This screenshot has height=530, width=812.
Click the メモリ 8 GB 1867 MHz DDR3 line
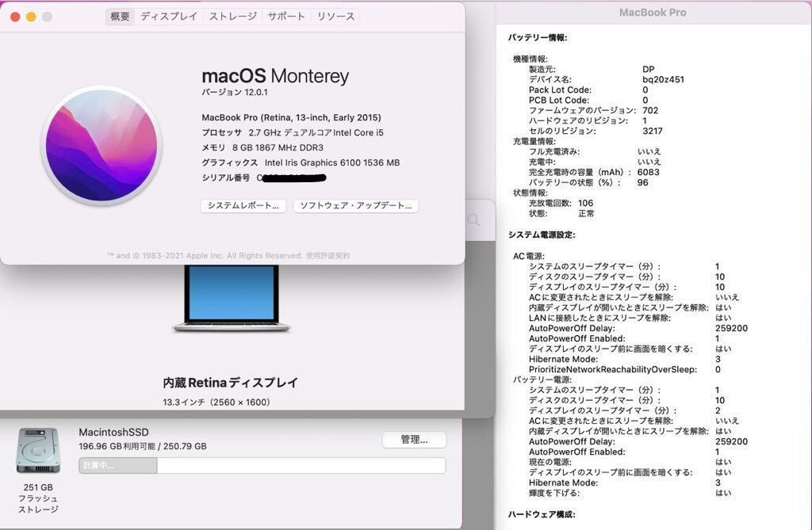[x=262, y=147]
